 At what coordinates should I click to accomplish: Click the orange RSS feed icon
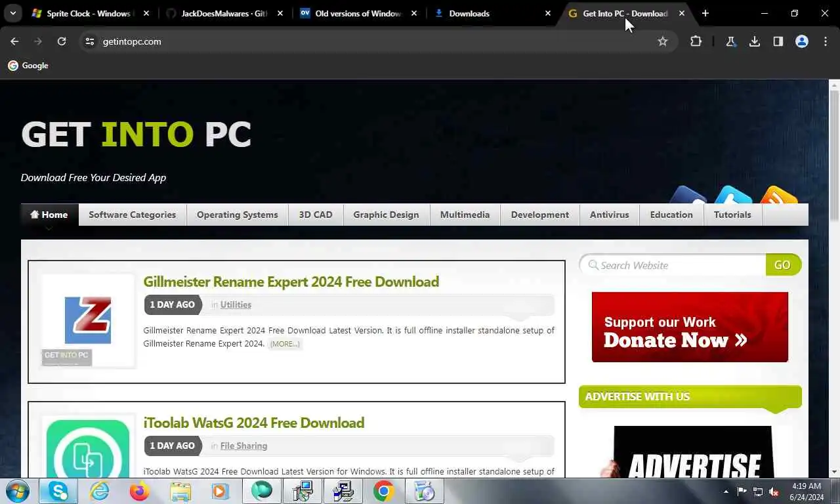point(779,195)
